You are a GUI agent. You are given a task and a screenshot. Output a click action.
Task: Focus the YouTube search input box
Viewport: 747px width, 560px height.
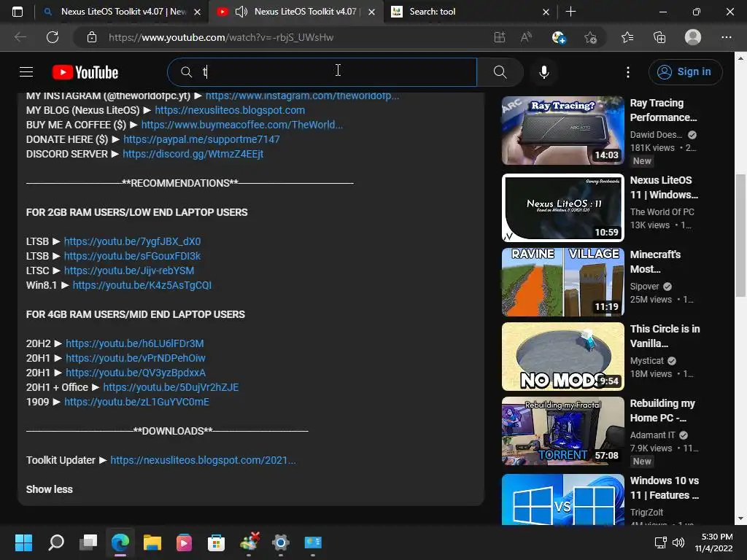click(x=322, y=72)
